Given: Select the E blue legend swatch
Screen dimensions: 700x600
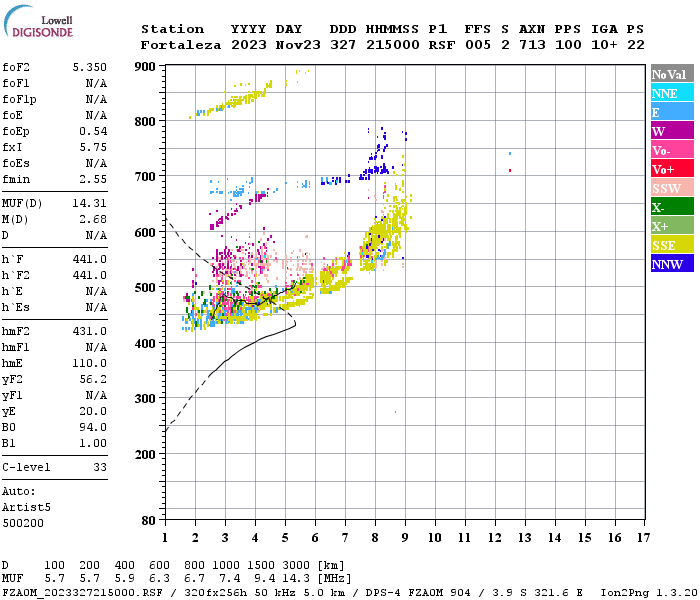Looking at the screenshot, I should coord(672,112).
